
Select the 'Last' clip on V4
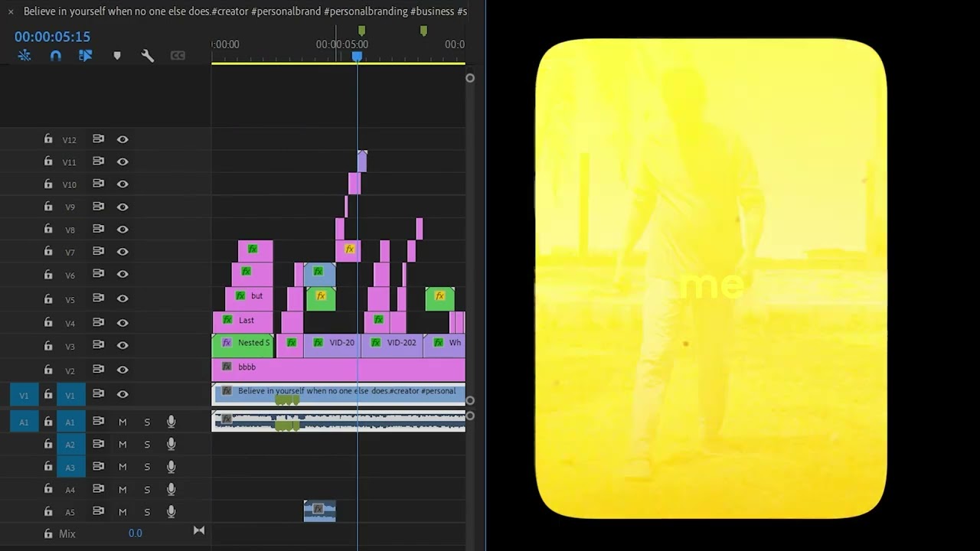point(243,322)
